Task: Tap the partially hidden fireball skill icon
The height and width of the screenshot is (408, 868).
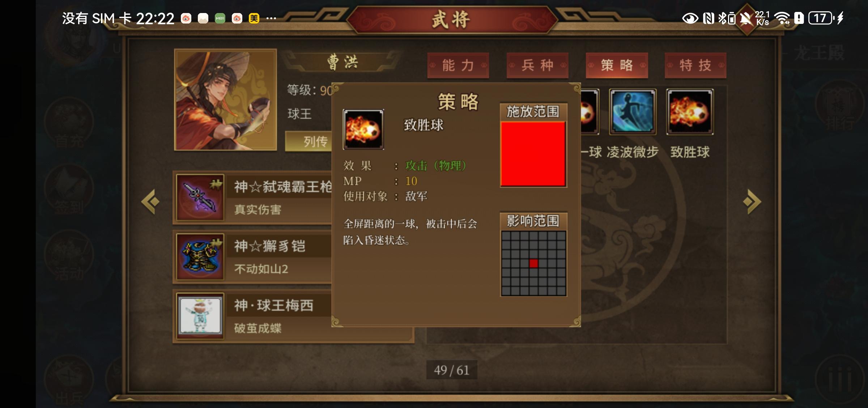Action: point(590,112)
